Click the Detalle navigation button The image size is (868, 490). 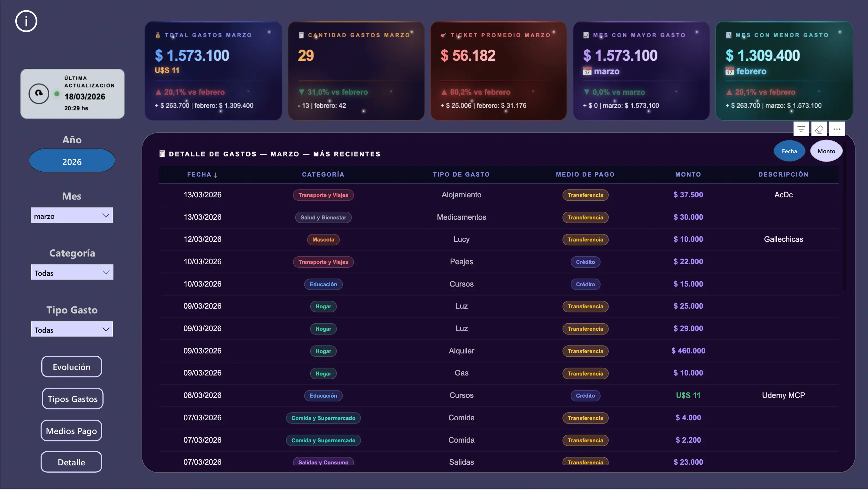point(72,462)
